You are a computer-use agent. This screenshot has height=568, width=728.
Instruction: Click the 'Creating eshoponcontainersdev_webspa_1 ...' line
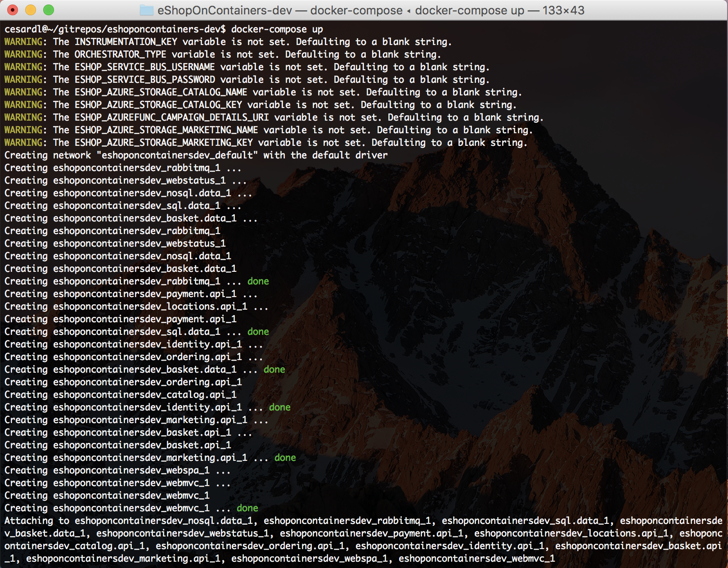(x=117, y=470)
